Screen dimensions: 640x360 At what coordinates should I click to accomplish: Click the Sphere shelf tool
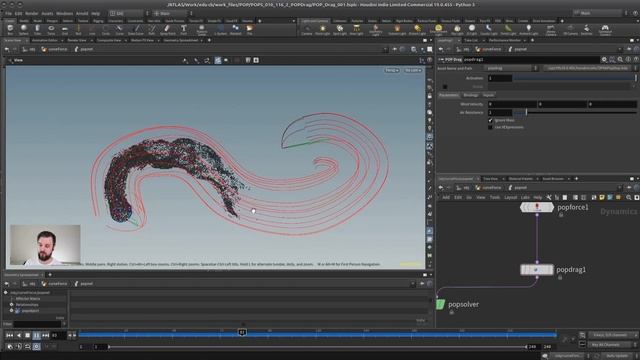[24, 29]
